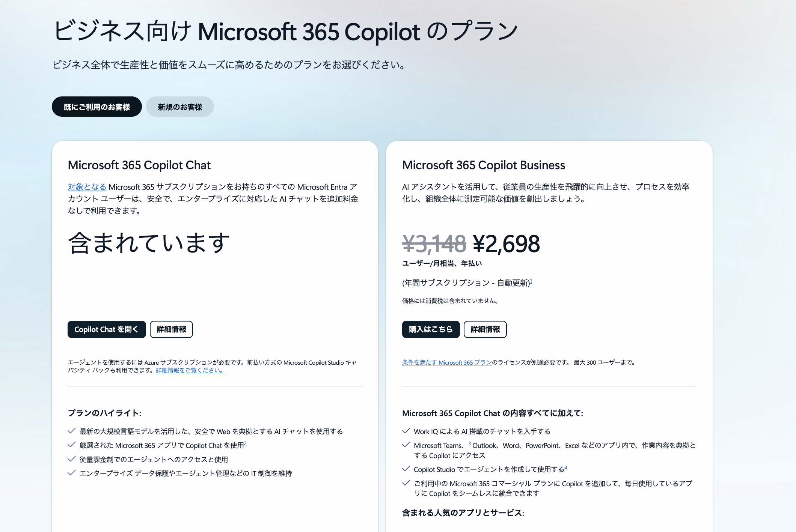
Task: Click the checkmark next to Copilot Studio item
Action: click(406, 469)
